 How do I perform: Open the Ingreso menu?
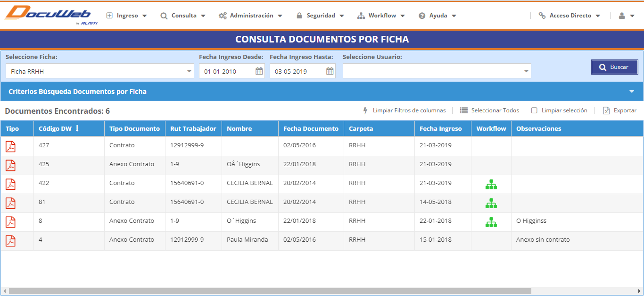click(x=127, y=16)
